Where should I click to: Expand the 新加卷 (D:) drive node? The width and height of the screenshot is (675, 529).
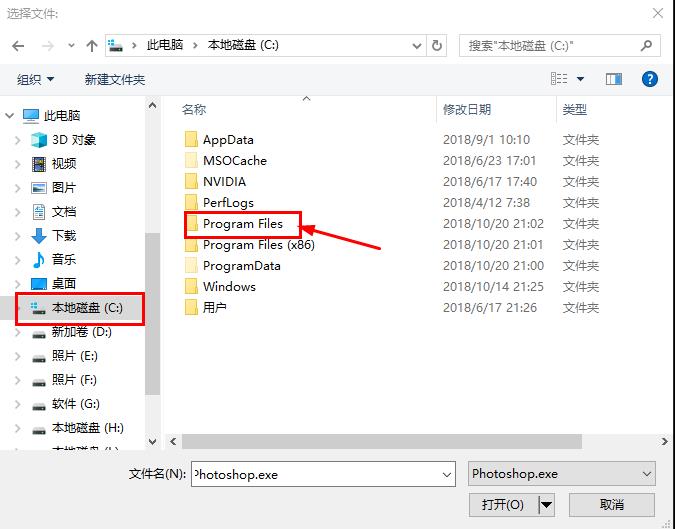tap(18, 332)
